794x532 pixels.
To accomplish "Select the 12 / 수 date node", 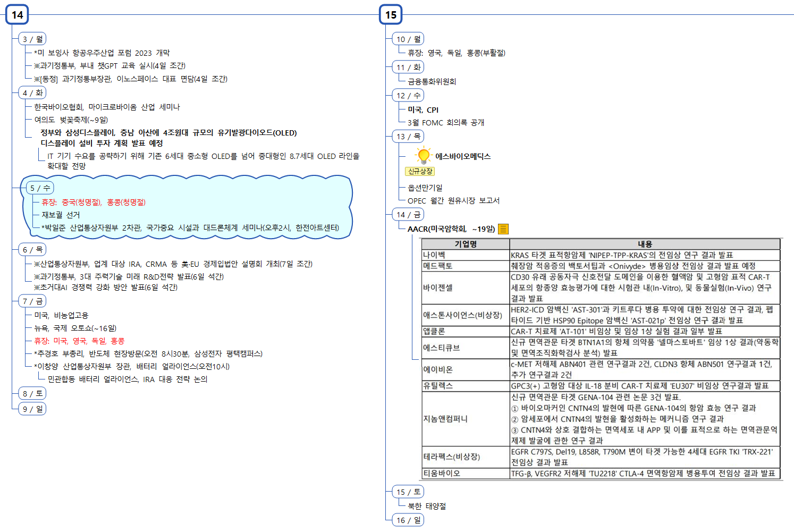I will coord(408,95).
